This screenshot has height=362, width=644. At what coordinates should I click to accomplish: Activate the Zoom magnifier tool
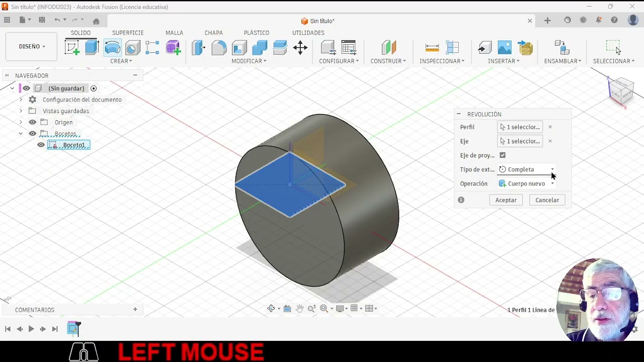[312, 309]
